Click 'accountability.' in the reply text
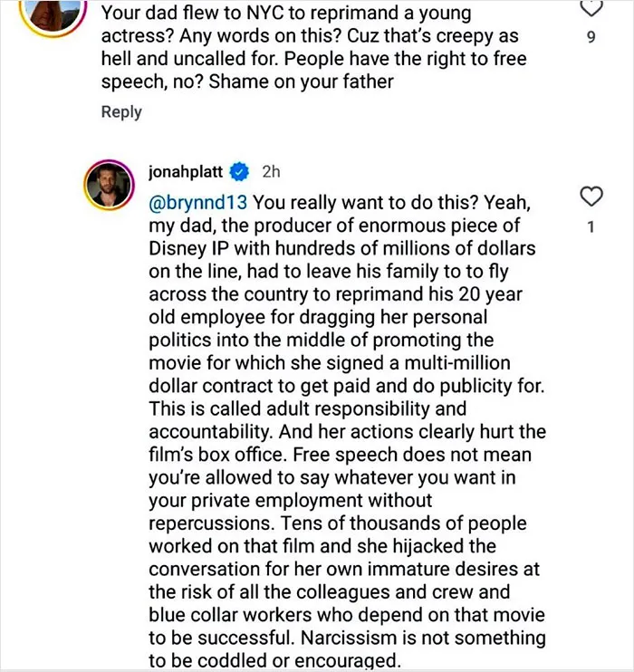Screen dimensions: 634x672 pos(211,432)
